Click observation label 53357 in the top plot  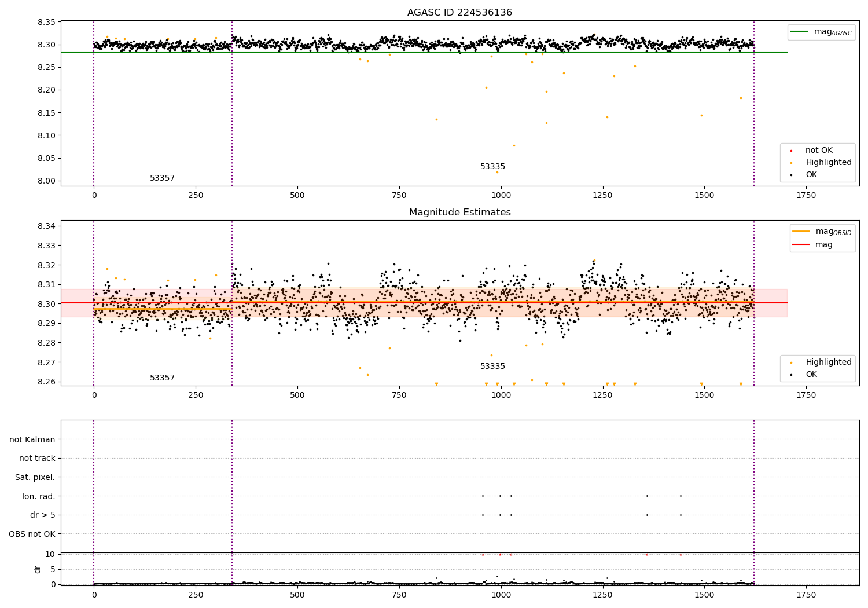pyautogui.click(x=162, y=178)
